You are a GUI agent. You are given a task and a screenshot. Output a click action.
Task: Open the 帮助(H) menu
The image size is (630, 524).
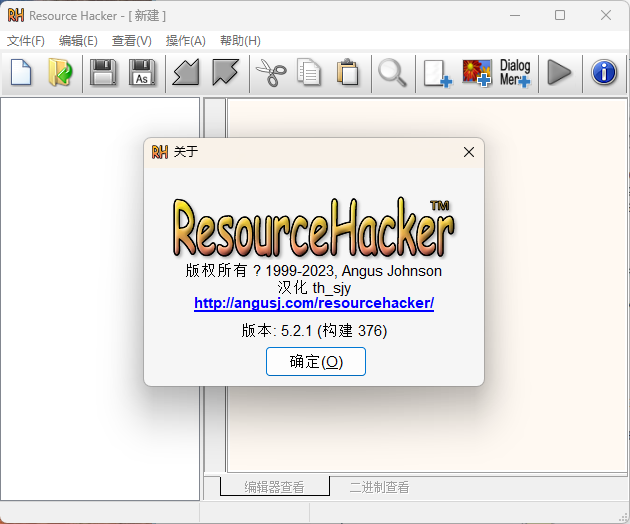click(240, 41)
